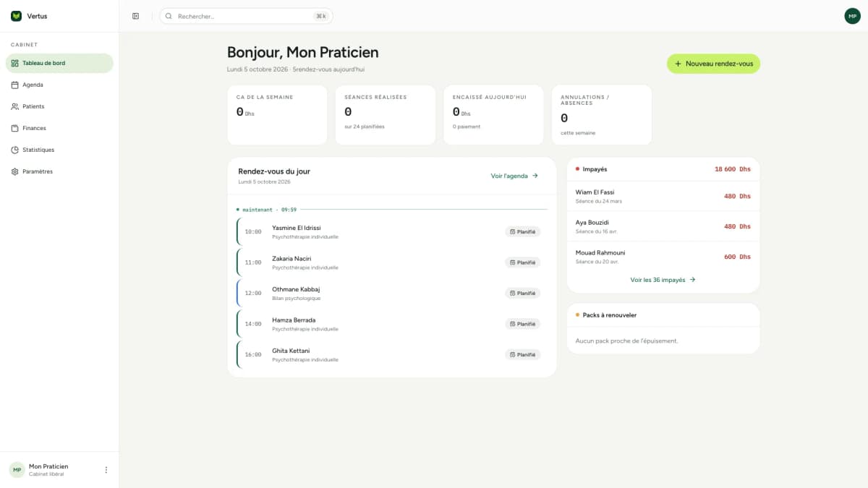Image resolution: width=868 pixels, height=488 pixels.
Task: Follow the Voir l'agenda link
Action: click(x=514, y=176)
